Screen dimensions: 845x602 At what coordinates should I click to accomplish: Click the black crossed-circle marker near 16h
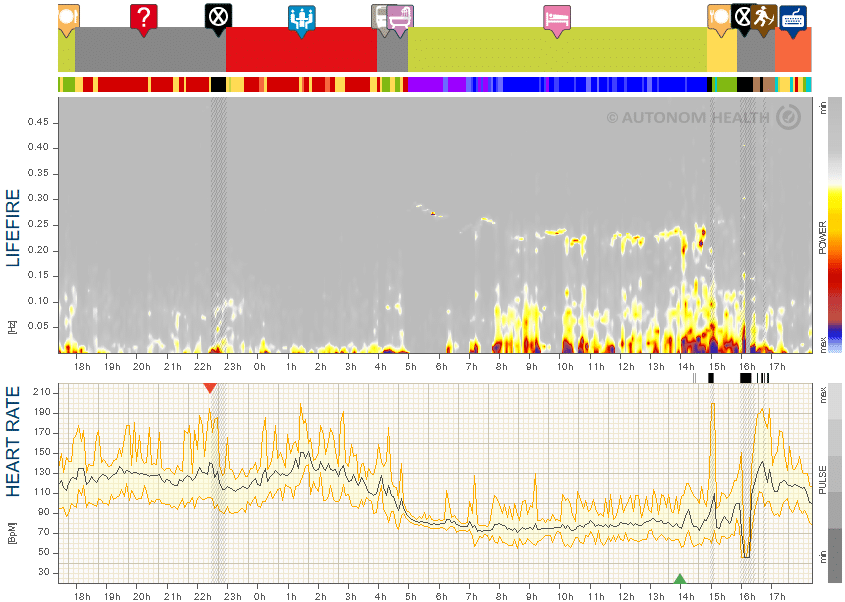tap(741, 18)
